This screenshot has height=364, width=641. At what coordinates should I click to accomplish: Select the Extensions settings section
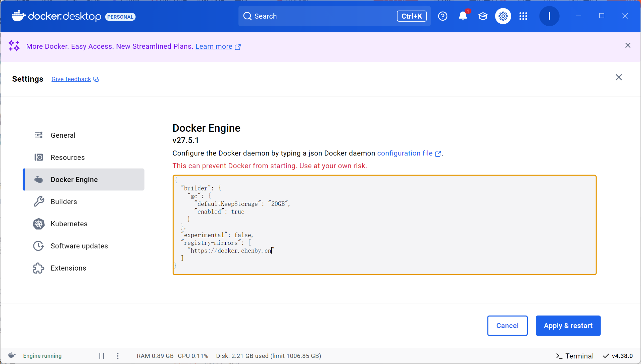click(68, 268)
